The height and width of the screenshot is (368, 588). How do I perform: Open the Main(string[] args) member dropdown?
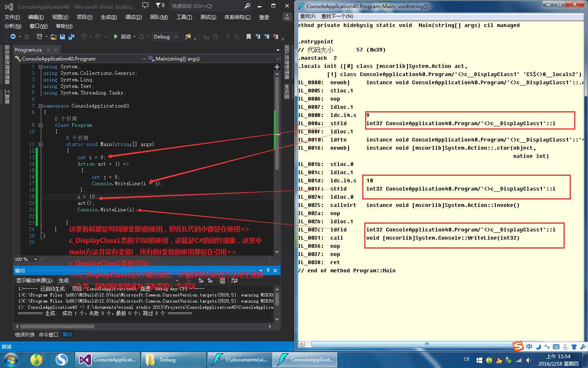coord(214,59)
